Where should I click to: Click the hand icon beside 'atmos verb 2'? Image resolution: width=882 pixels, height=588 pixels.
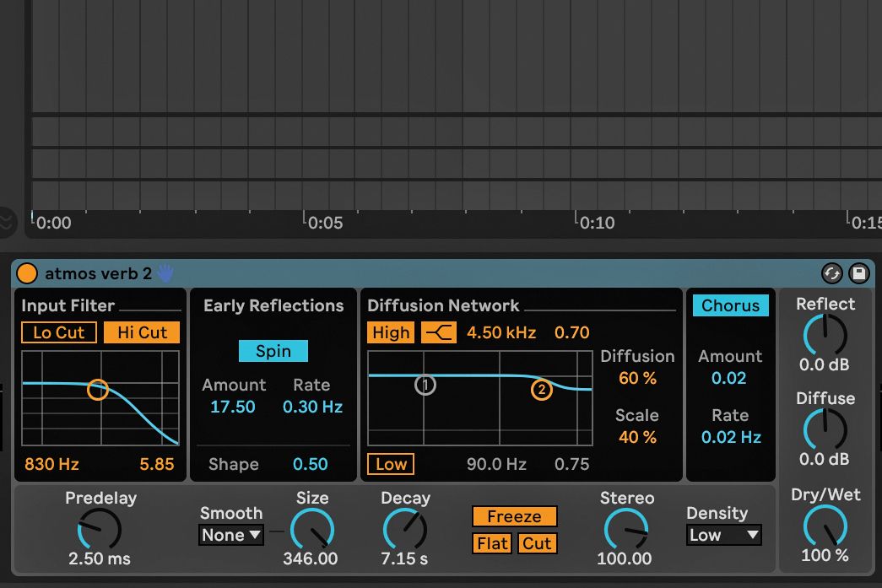pyautogui.click(x=165, y=272)
